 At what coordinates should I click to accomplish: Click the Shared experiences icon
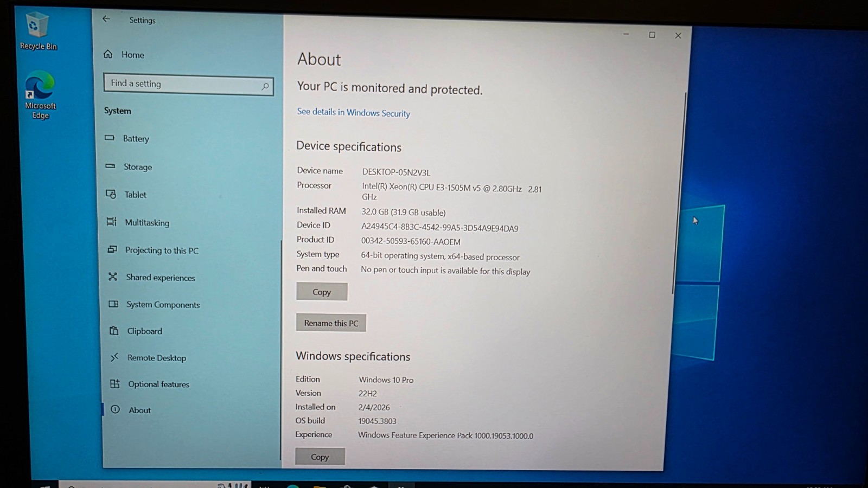113,277
